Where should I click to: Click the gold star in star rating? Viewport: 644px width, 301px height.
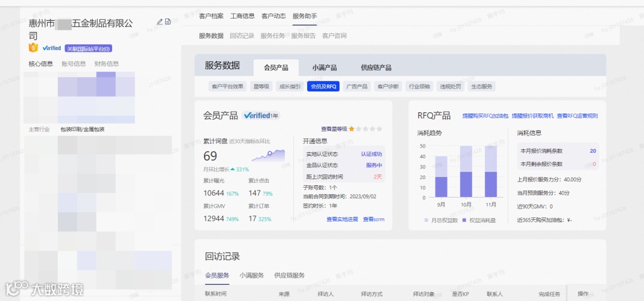tap(352, 129)
